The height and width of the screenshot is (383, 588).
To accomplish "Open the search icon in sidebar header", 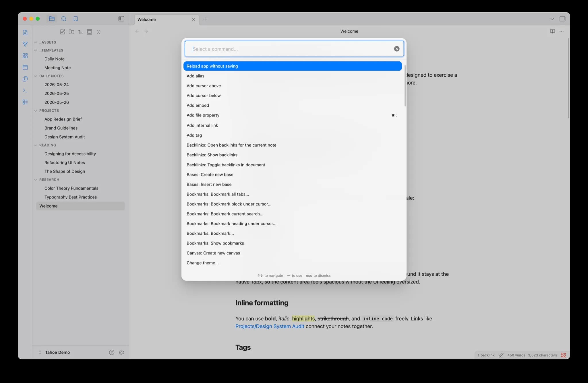I will [64, 19].
